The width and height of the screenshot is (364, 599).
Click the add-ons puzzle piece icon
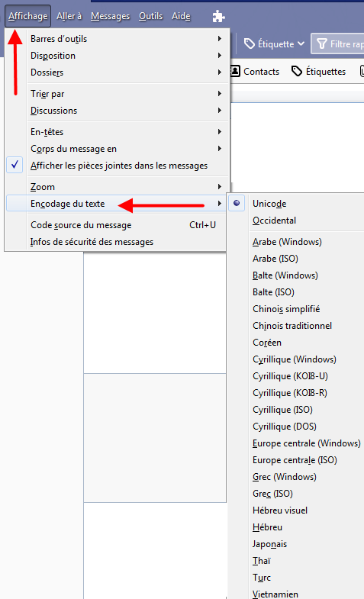[218, 17]
